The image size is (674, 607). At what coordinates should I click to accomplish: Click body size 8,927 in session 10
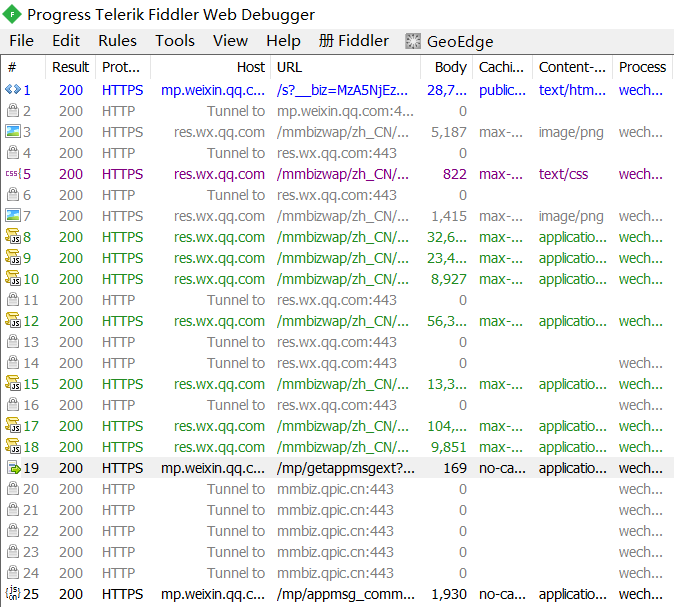[x=449, y=279]
